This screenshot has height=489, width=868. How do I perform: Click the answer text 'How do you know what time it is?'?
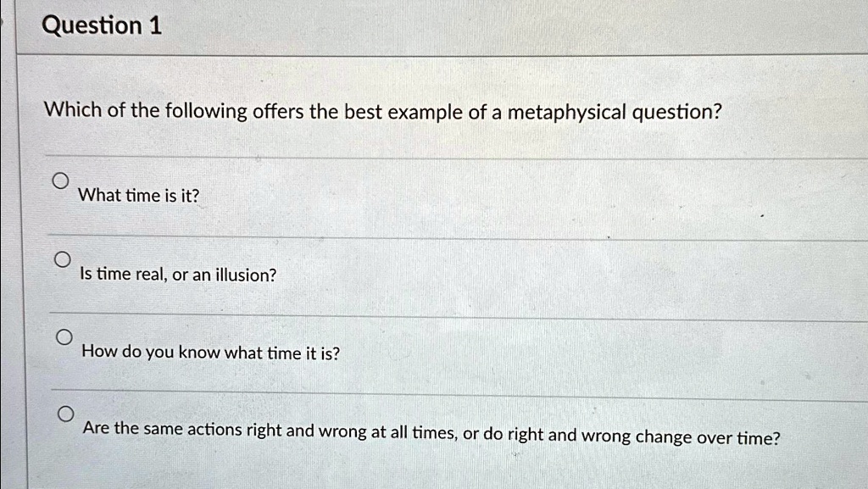(209, 353)
